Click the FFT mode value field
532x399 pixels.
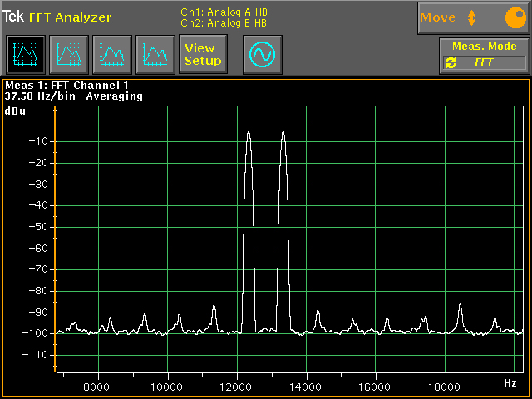click(485, 62)
